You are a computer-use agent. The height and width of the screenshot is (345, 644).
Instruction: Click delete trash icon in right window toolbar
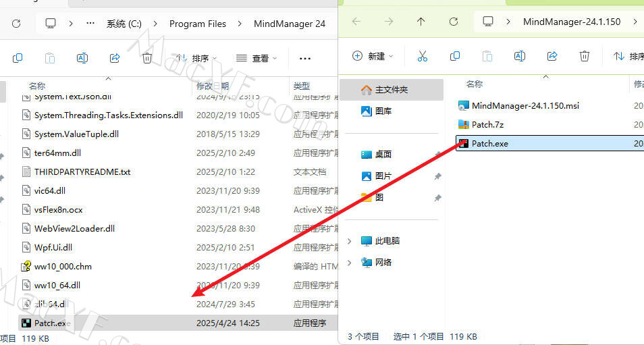(585, 56)
